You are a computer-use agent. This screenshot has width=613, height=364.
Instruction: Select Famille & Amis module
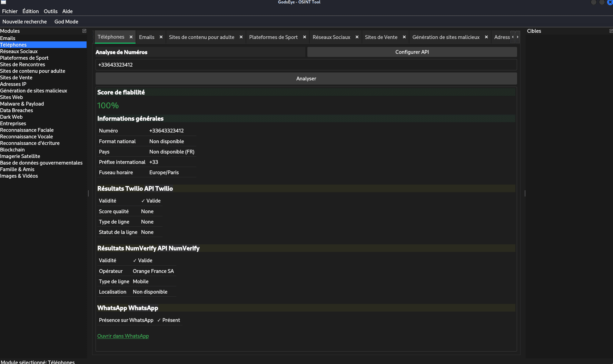[43, 169]
